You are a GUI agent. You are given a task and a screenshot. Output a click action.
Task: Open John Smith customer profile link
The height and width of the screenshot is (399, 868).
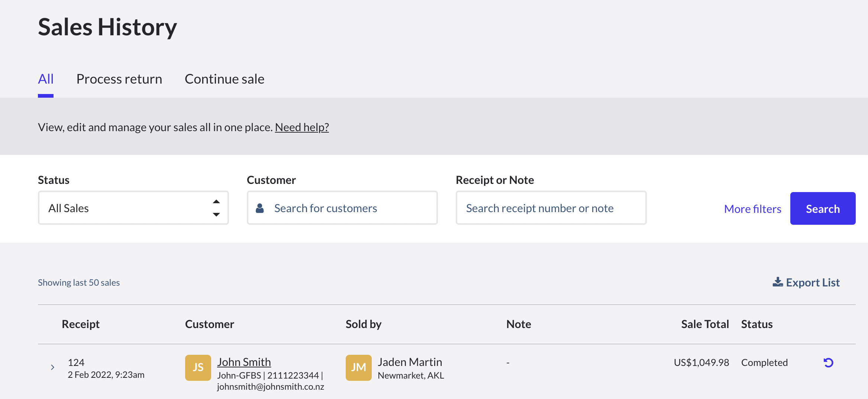pyautogui.click(x=244, y=362)
